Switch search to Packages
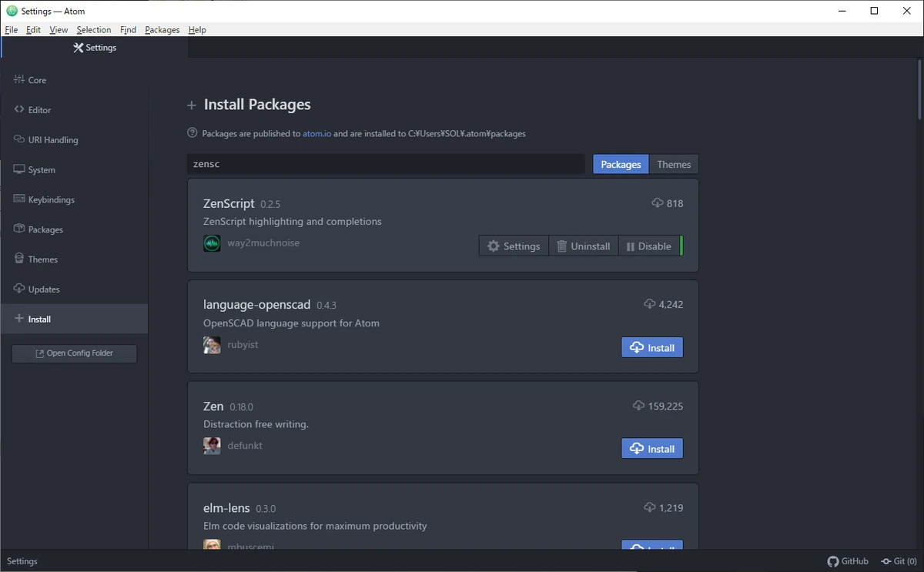This screenshot has width=924, height=572. point(621,164)
